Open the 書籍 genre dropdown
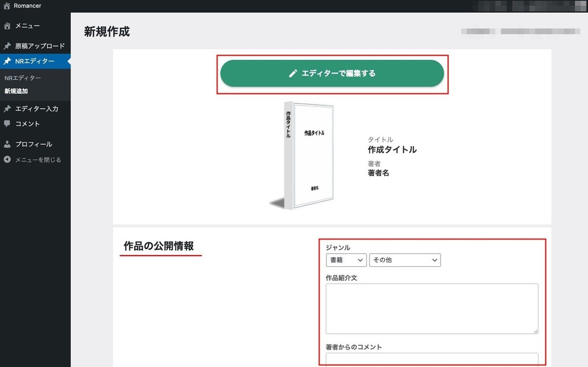The width and height of the screenshot is (588, 367). (346, 260)
